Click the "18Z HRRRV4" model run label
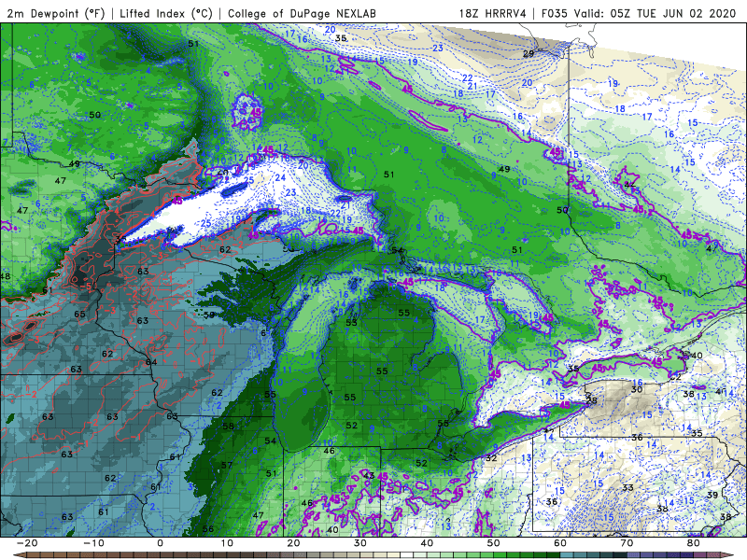 click(x=492, y=13)
